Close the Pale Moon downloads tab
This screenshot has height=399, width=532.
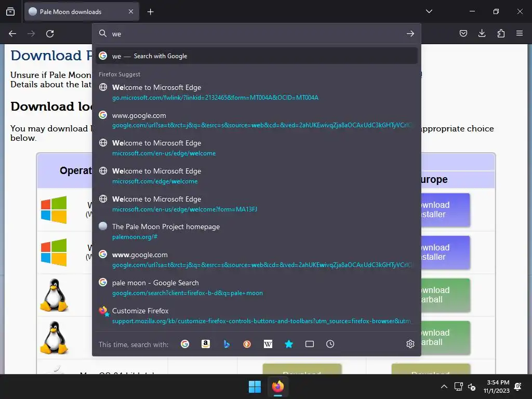131,11
